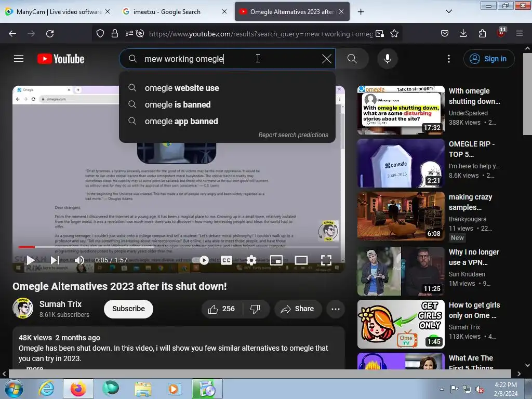532x399 pixels.
Task: Share the video
Action: pyautogui.click(x=298, y=309)
